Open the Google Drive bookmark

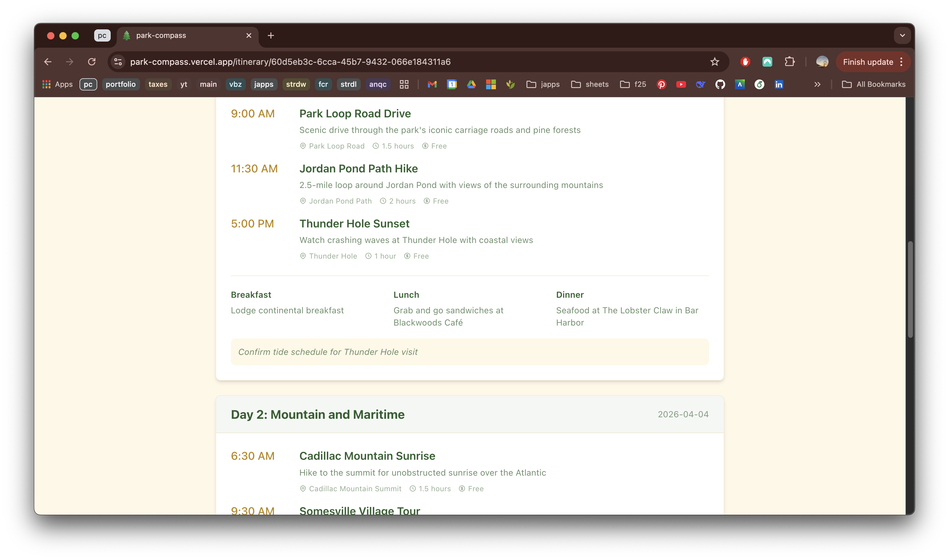click(x=471, y=84)
